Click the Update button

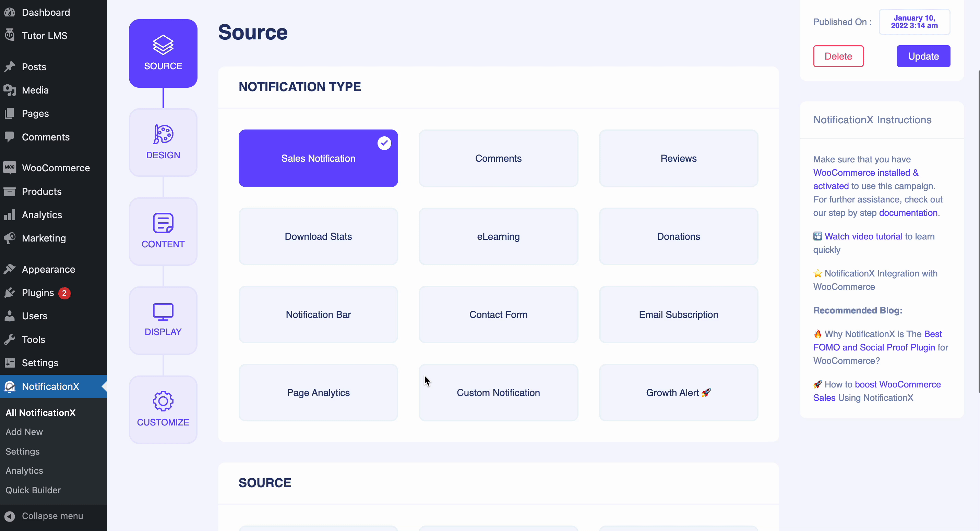coord(923,56)
